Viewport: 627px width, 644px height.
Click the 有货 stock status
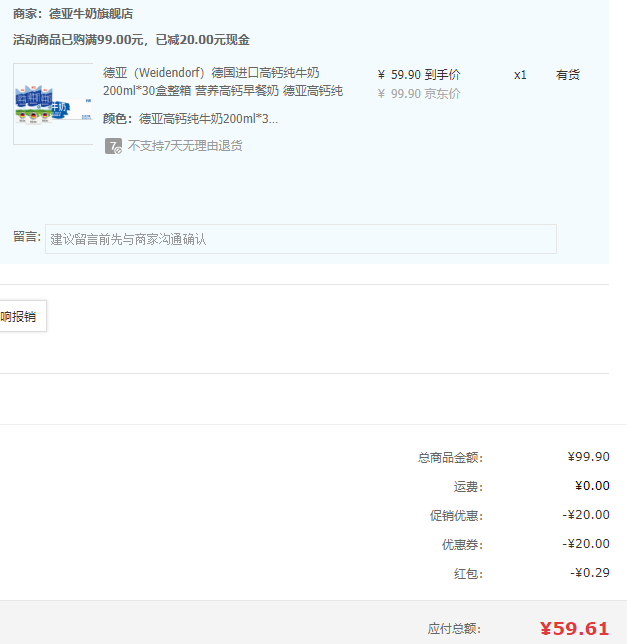tap(568, 75)
